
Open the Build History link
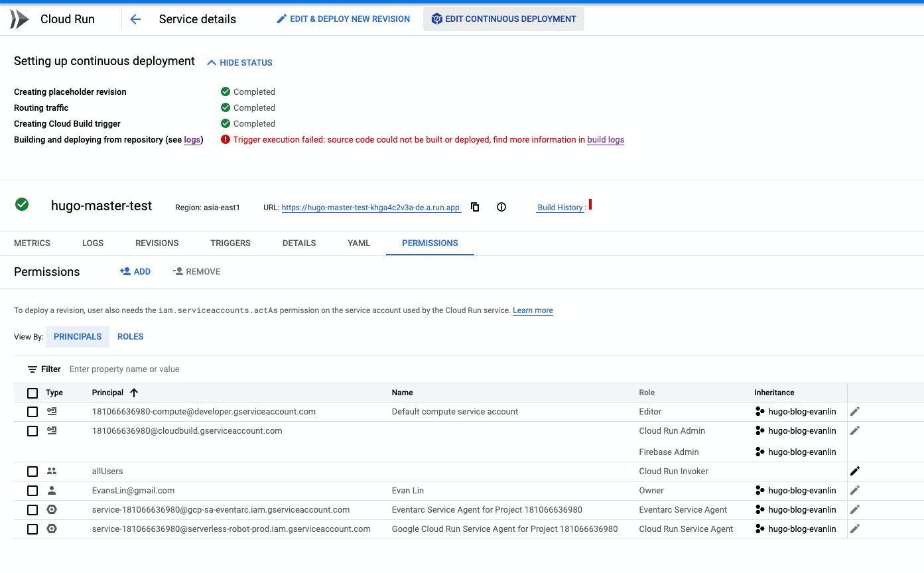pyautogui.click(x=560, y=208)
